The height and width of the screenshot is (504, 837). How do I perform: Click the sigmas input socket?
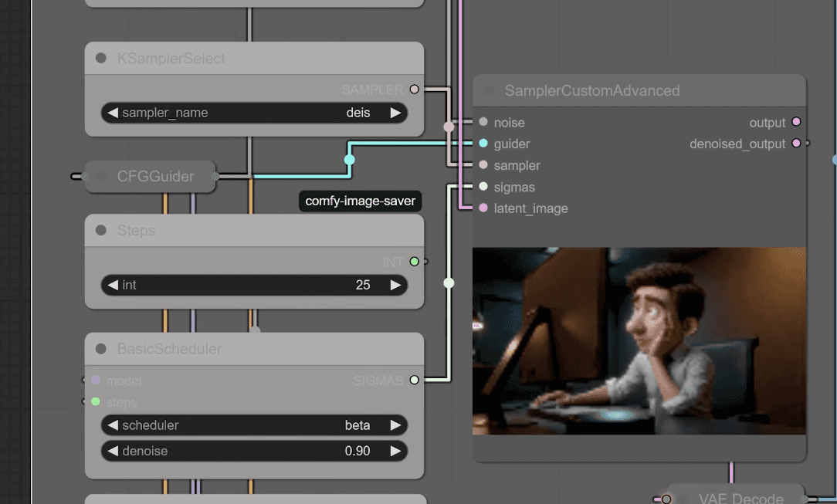pyautogui.click(x=483, y=186)
